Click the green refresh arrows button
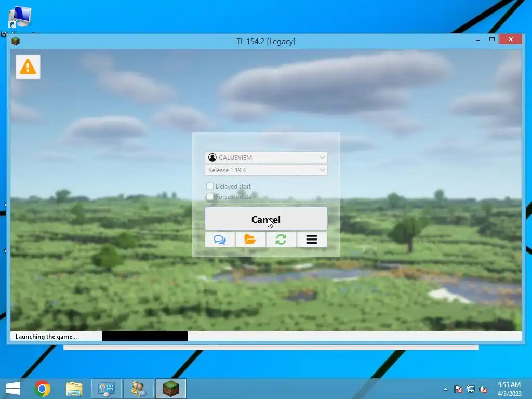 point(281,240)
